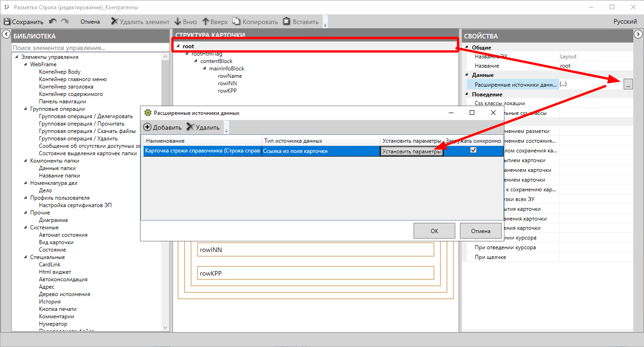Collapse Номенклатура дел tree group

tap(26, 183)
